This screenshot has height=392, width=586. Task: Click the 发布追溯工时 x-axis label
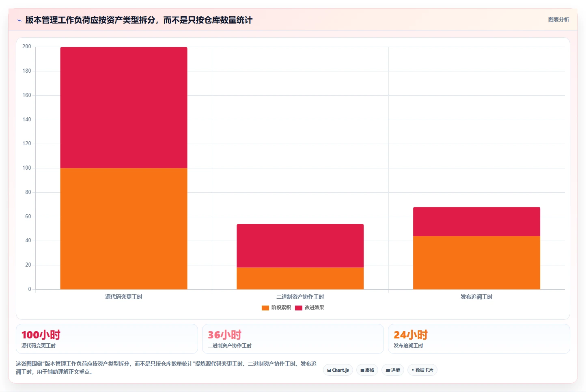point(476,297)
